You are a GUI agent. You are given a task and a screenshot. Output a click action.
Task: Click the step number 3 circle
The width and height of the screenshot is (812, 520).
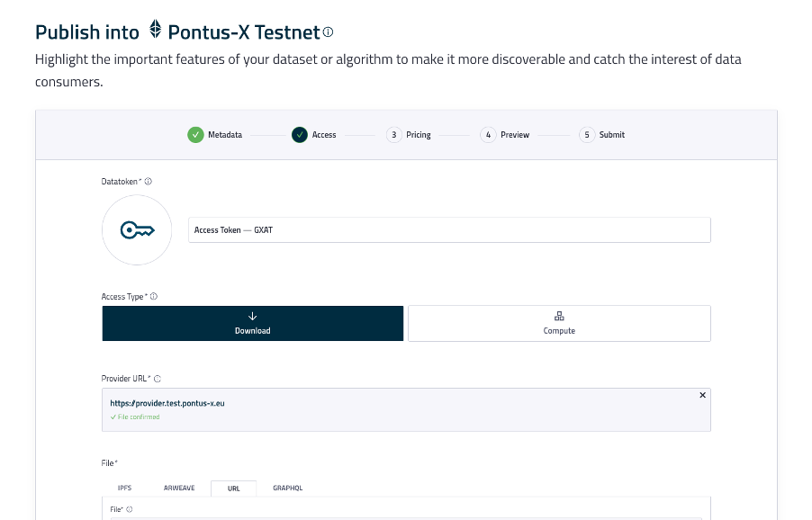tap(394, 135)
